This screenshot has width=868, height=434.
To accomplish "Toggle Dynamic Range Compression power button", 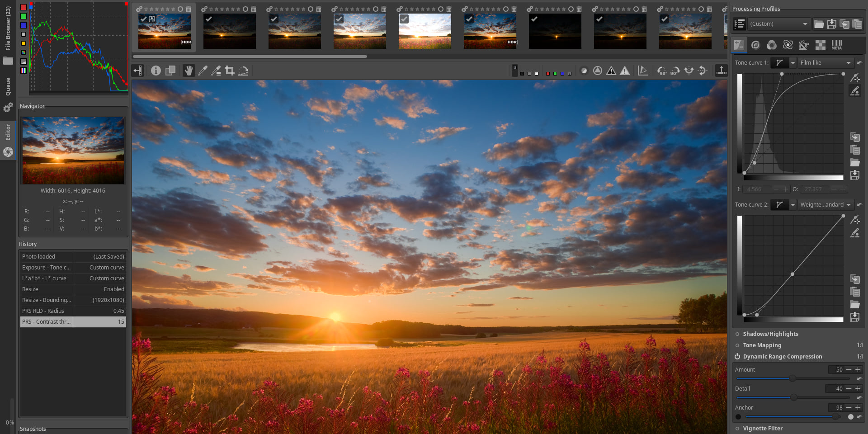I will coord(737,356).
